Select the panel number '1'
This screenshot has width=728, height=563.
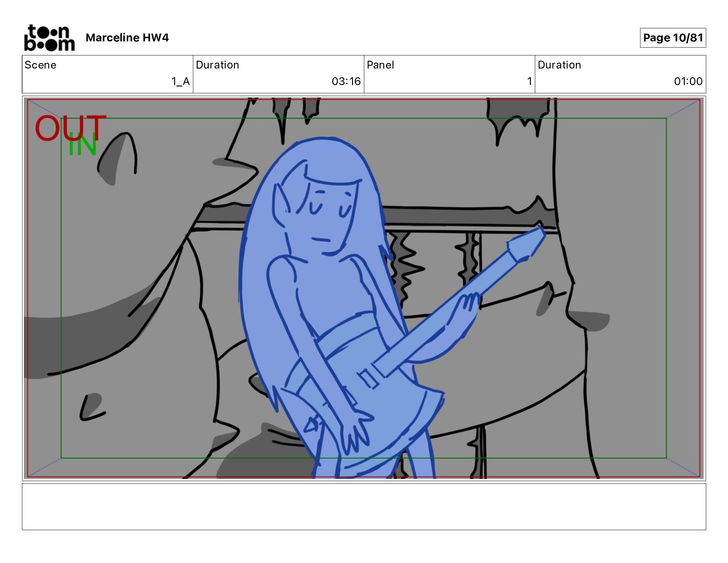pos(529,81)
